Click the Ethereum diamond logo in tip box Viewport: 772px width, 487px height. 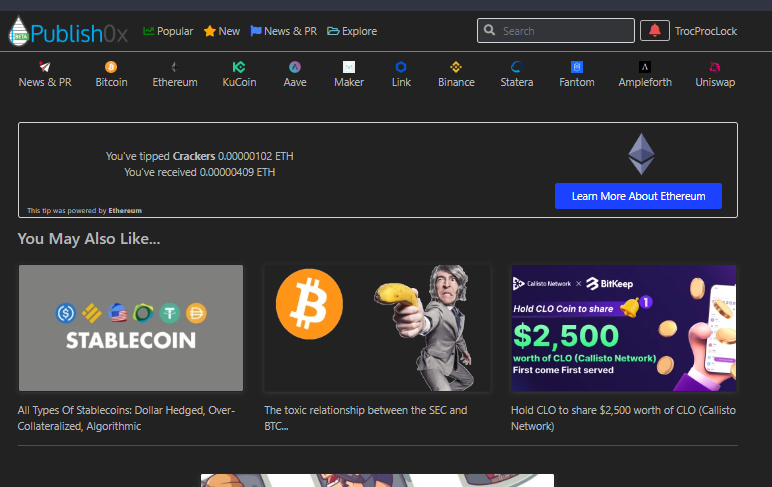[641, 154]
